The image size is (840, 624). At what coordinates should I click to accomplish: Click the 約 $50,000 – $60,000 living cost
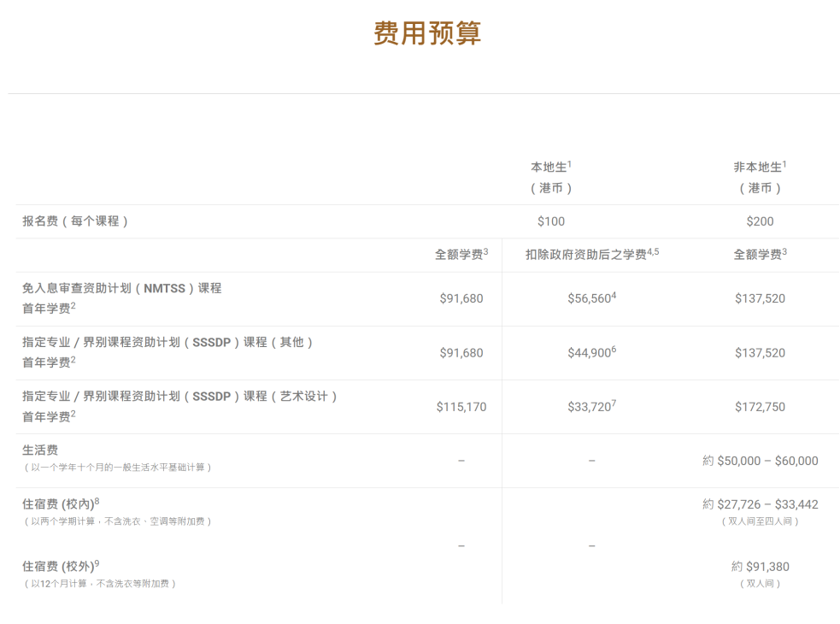[x=760, y=461]
